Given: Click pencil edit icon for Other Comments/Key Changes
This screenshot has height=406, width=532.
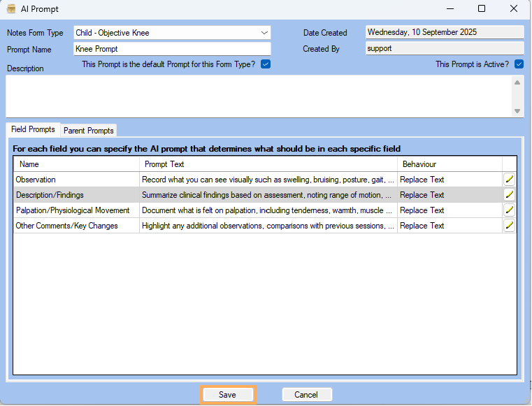Looking at the screenshot, I should (509, 226).
